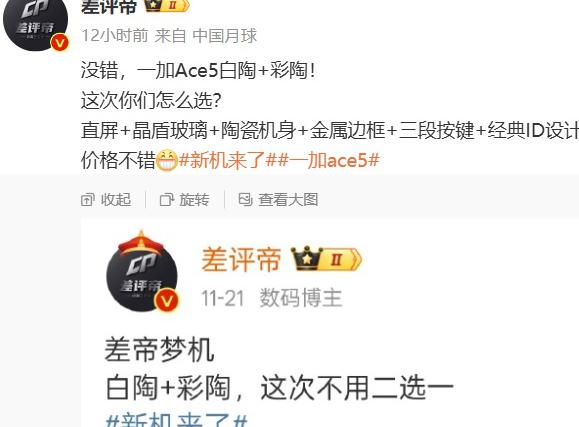579x427 pixels.
Task: Click the rotate icon beside 旋转
Action: [167, 200]
